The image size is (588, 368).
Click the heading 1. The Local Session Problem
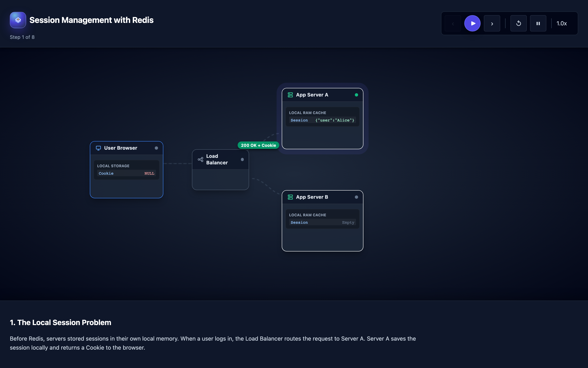coord(60,322)
